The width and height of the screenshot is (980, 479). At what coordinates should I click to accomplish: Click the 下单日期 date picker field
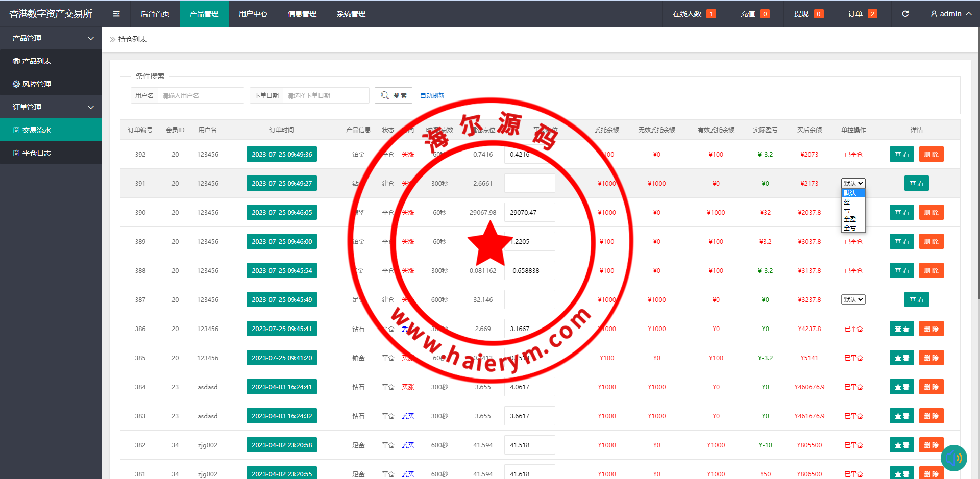tap(326, 96)
